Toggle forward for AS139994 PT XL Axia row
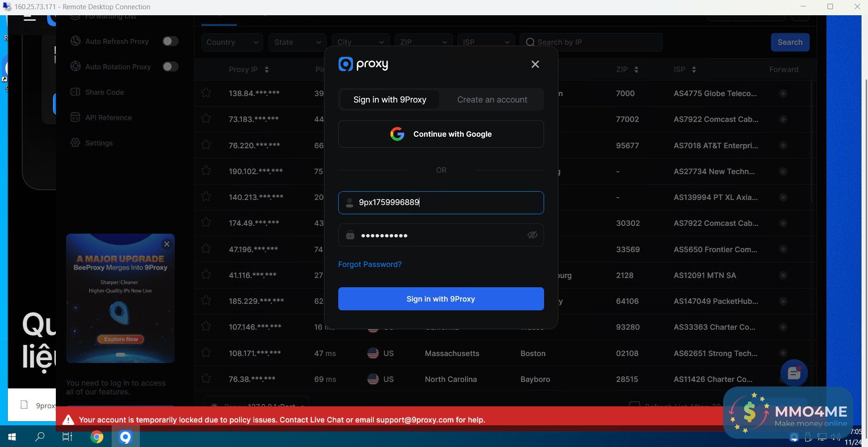 (783, 197)
